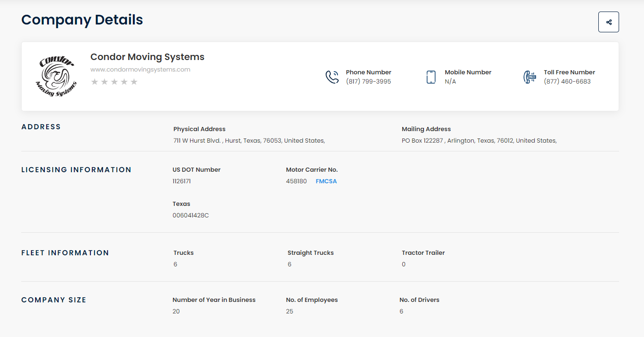644x337 pixels.
Task: Click the PO Box mailing address text
Action: click(479, 141)
